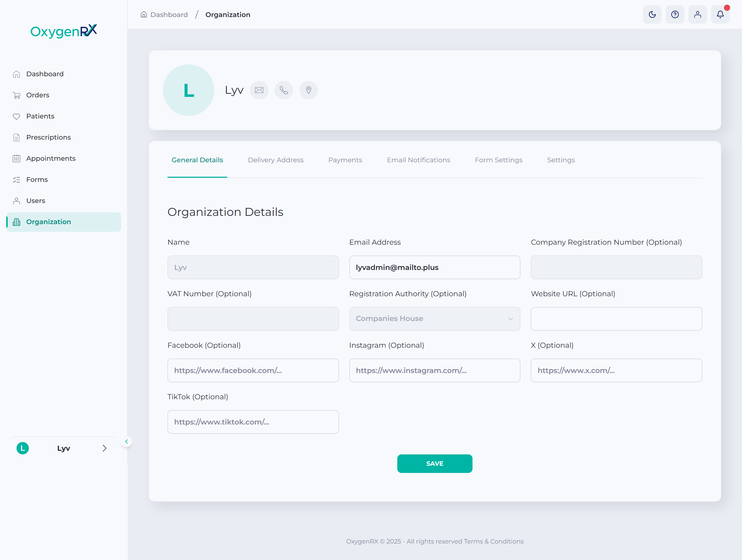
Task: Collapse the sidebar with the arrow button
Action: click(127, 442)
